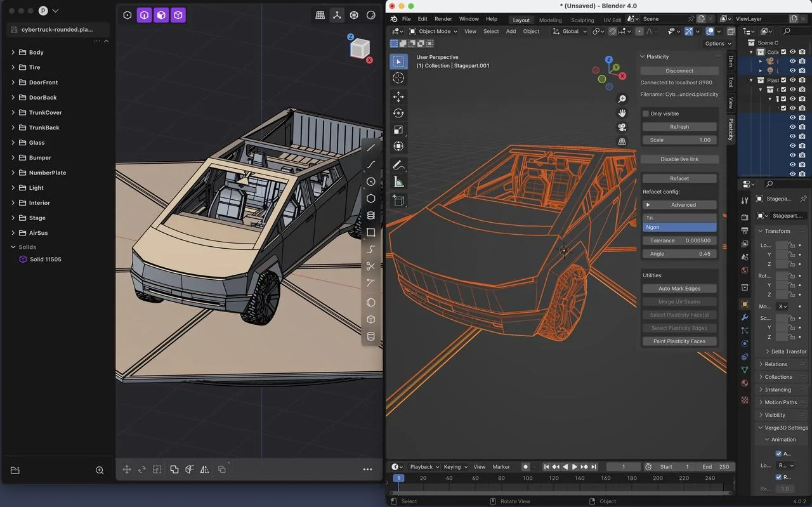Select Blender Select Box tool
Image resolution: width=812 pixels, height=507 pixels.
coord(398,61)
